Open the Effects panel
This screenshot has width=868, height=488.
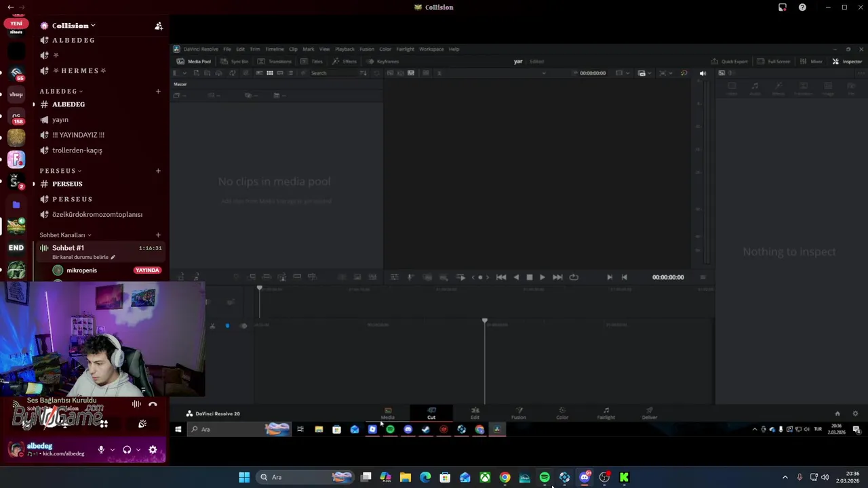(x=344, y=61)
